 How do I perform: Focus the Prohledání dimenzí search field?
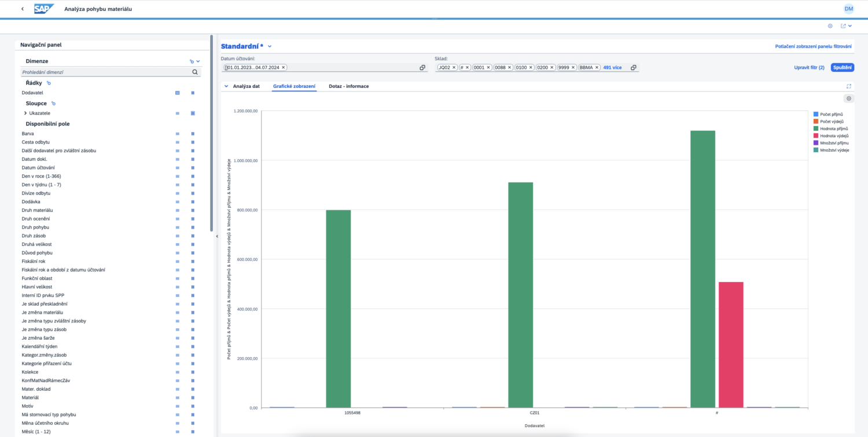[x=106, y=72]
